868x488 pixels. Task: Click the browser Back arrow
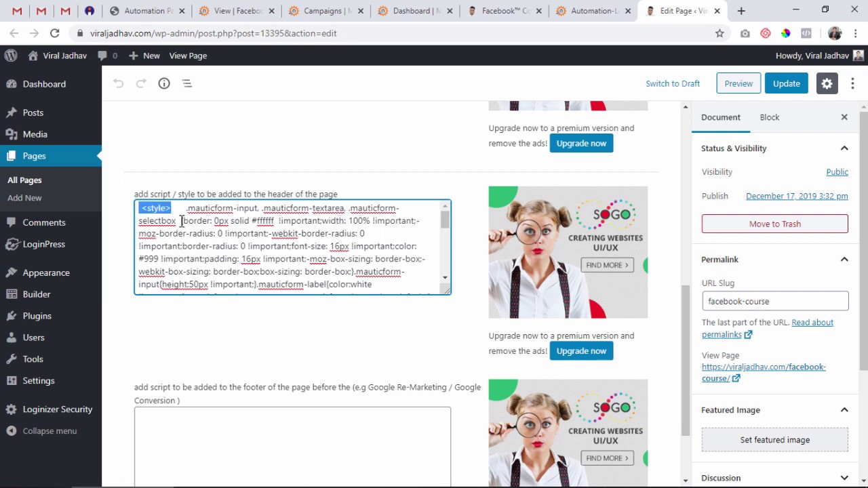[14, 33]
